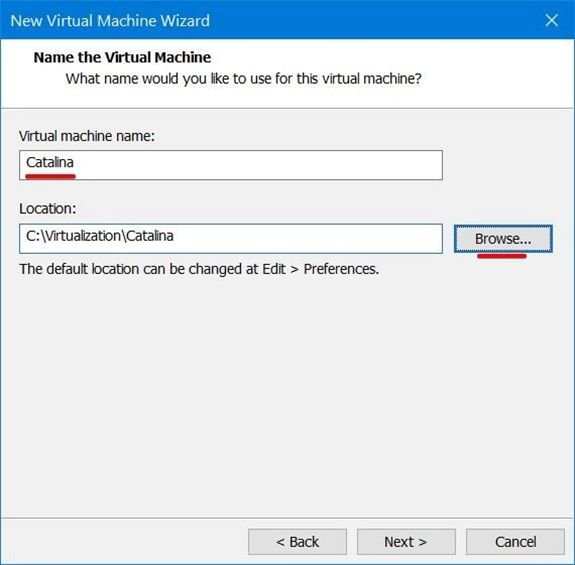Screen dimensions: 575x565
Task: Click the C:\Virtualization\Catalina path text
Action: pyautogui.click(x=100, y=236)
